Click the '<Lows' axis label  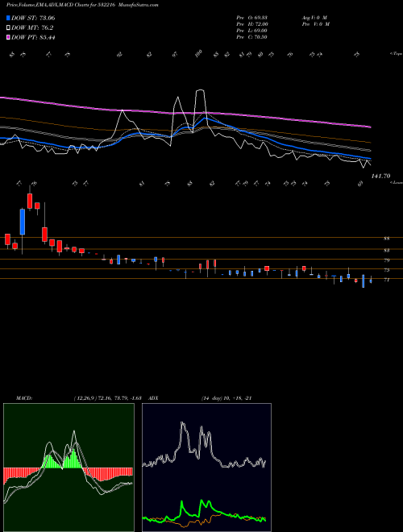pos(396,182)
